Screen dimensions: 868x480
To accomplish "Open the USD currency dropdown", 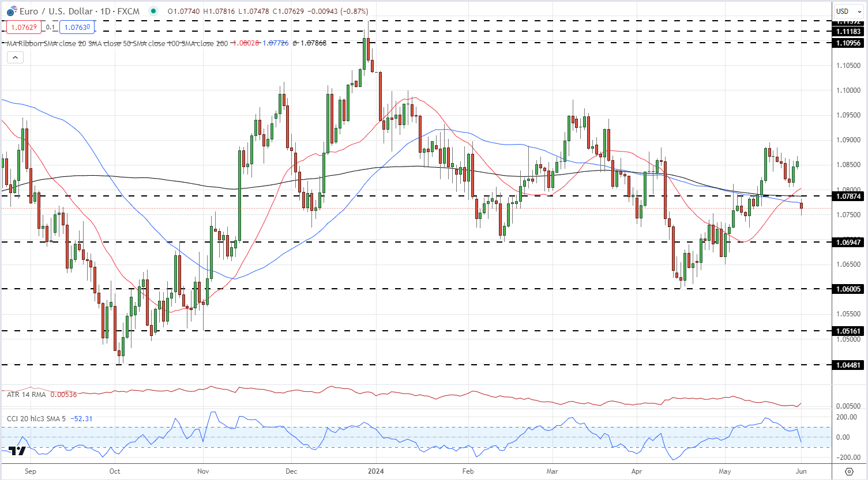I will (x=849, y=11).
